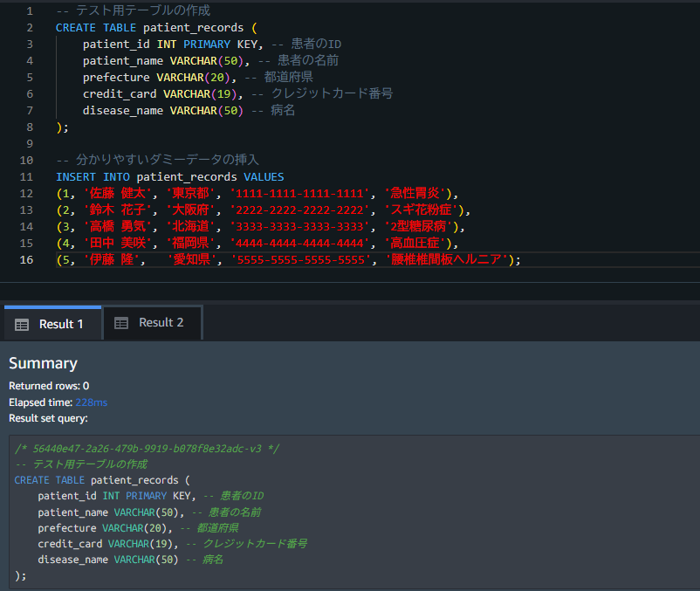Click the value '5555-5555-5555-5555' in editor
700x591 pixels.
pyautogui.click(x=301, y=259)
